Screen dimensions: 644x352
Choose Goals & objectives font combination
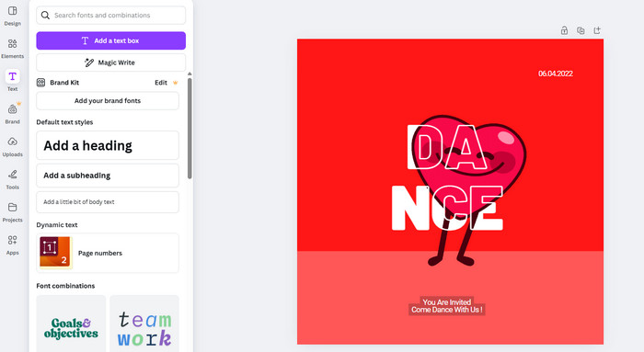click(71, 324)
